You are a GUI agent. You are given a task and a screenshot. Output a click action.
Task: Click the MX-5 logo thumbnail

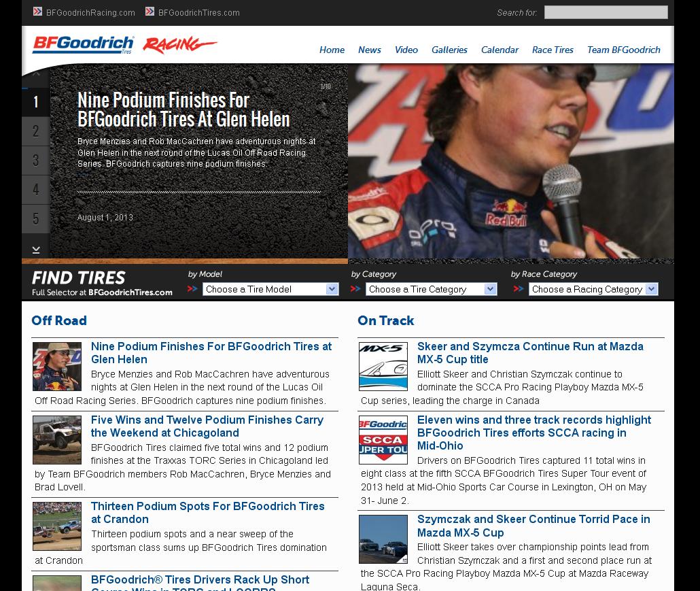tap(383, 367)
